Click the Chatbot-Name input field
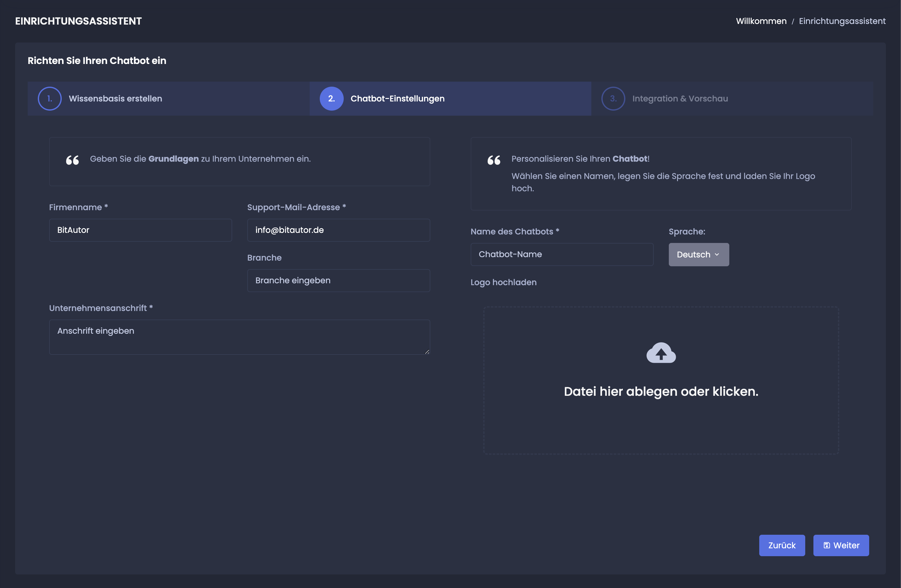This screenshot has width=901, height=588. [x=562, y=254]
